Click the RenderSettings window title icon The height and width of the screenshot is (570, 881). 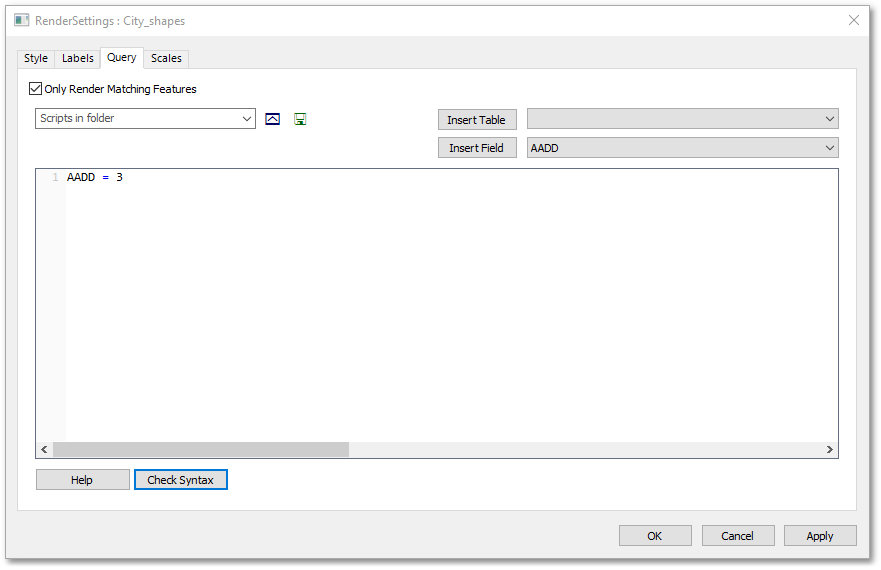22,21
